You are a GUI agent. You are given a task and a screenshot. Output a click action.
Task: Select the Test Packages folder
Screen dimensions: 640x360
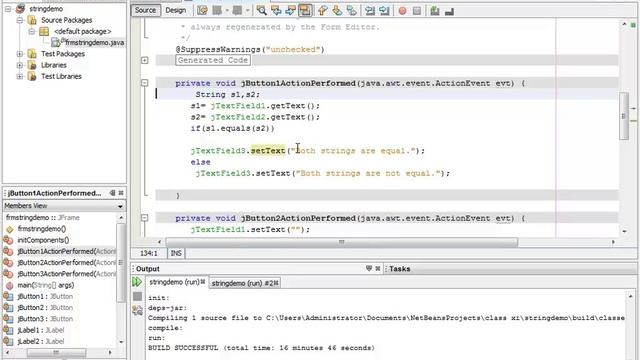63,53
